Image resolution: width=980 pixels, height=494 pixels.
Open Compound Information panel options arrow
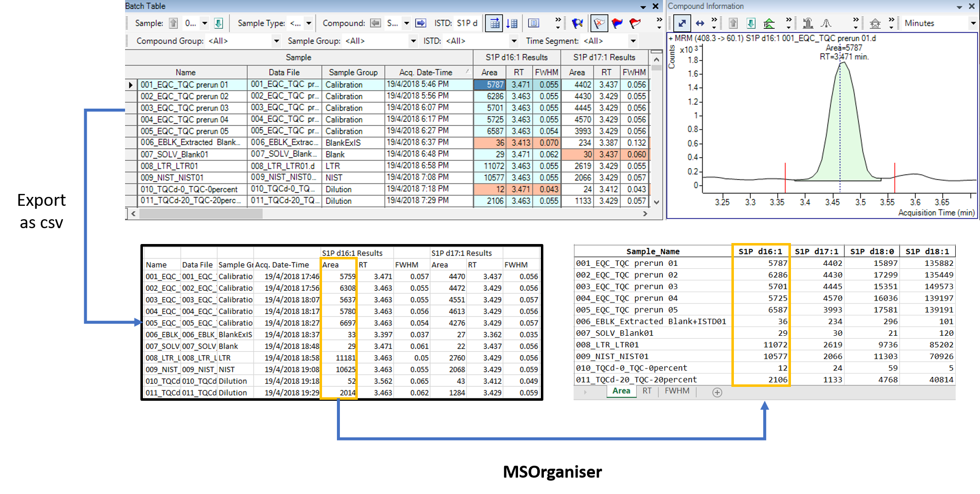click(959, 7)
